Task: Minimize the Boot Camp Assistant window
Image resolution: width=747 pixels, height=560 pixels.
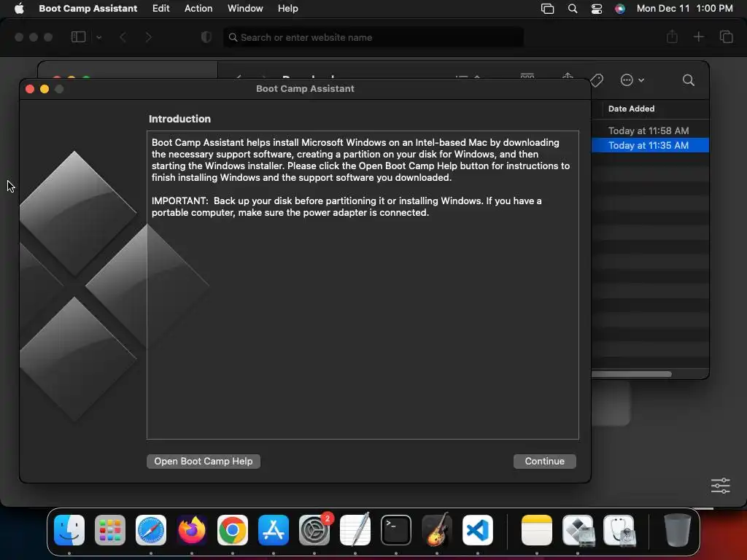Action: click(x=44, y=89)
